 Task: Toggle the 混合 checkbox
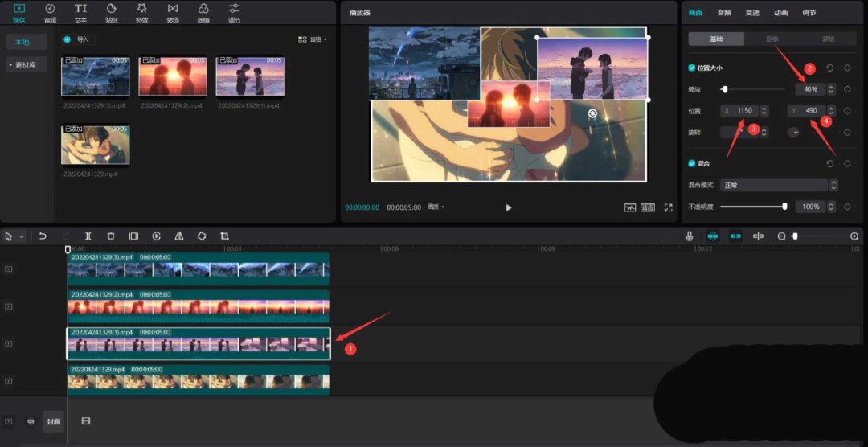[x=692, y=163]
